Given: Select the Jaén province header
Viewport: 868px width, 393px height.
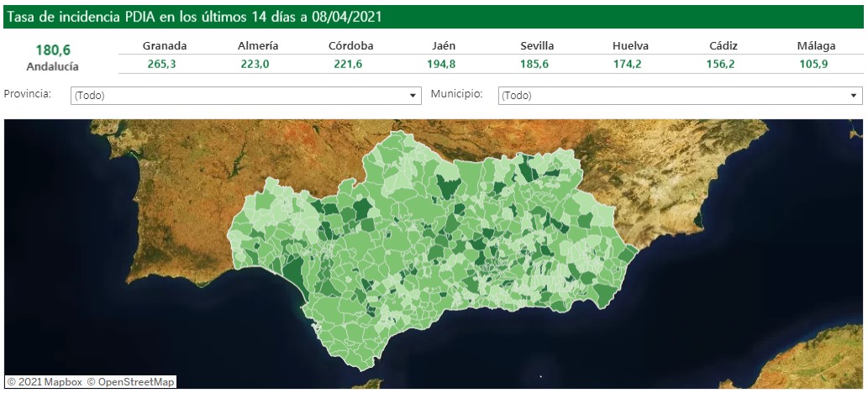Looking at the screenshot, I should [x=444, y=46].
